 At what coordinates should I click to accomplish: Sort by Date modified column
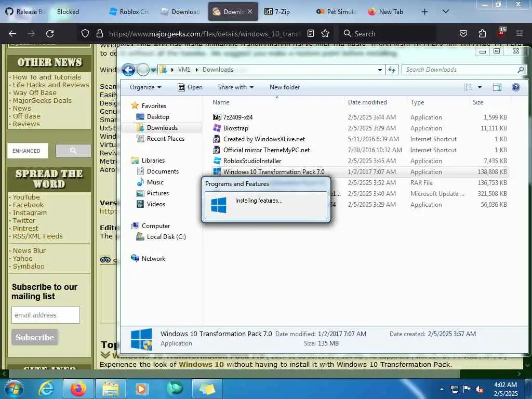pyautogui.click(x=367, y=102)
